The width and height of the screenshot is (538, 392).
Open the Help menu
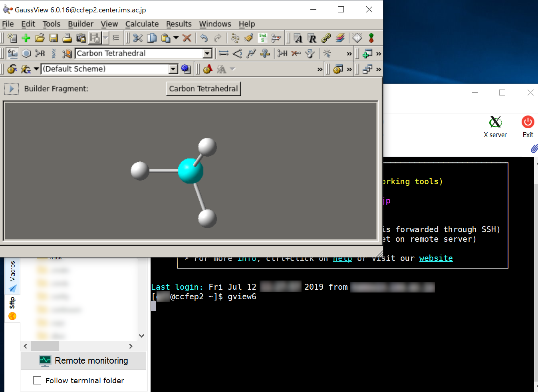click(247, 24)
